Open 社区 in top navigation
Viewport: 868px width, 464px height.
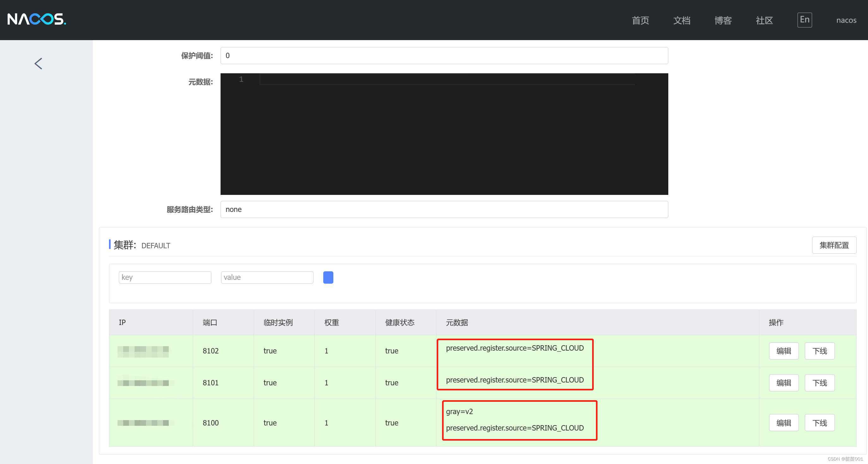(764, 20)
